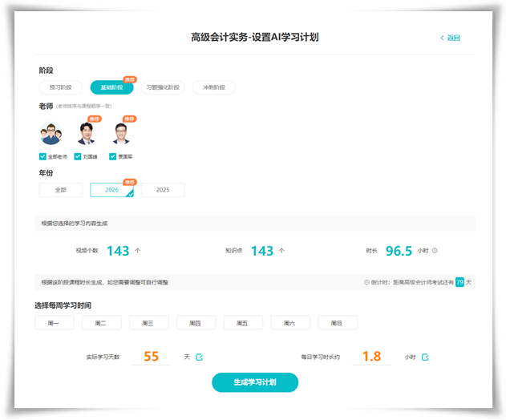The width and height of the screenshot is (506, 420).
Task: Select 全部 under the year options
Action: coord(60,190)
